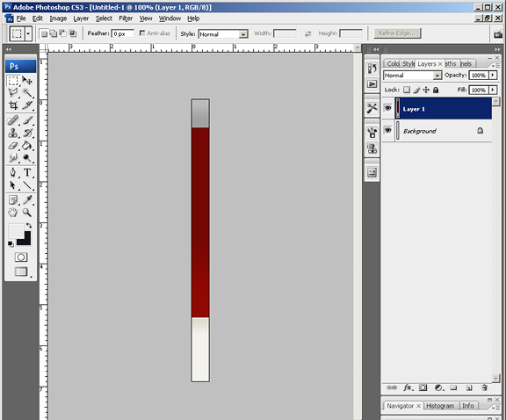Swap foreground and background colors

pyautogui.click(x=29, y=225)
